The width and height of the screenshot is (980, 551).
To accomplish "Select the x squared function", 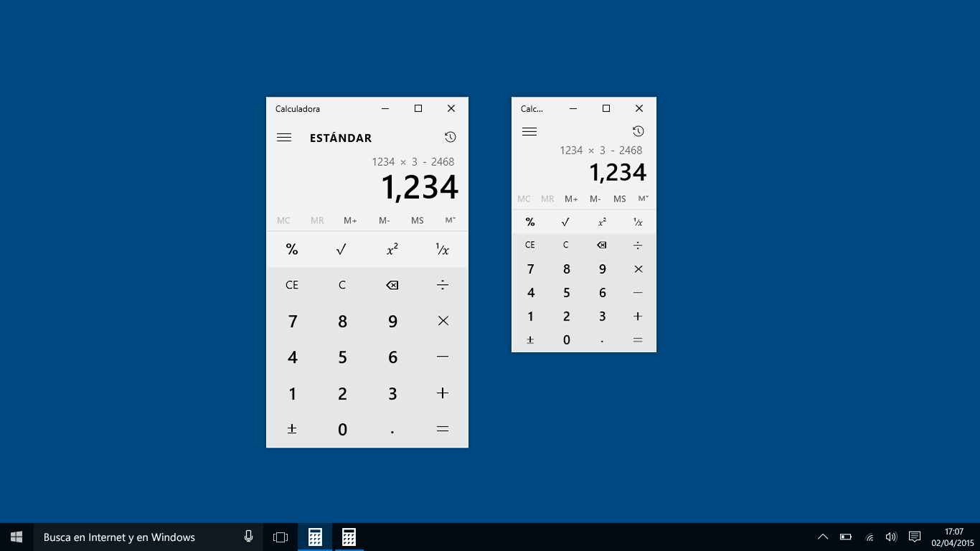I will coord(392,249).
